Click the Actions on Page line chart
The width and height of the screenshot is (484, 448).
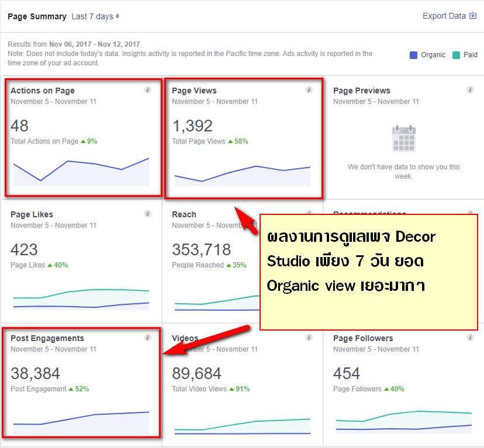coord(81,172)
